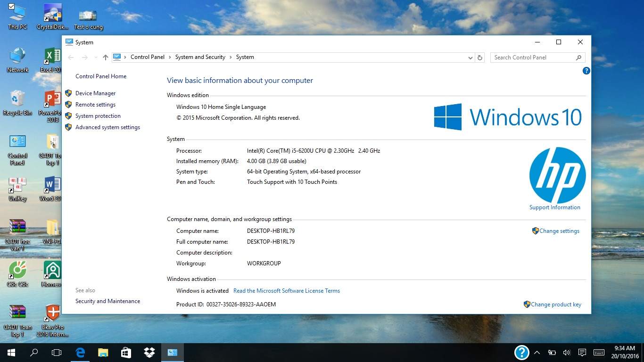Open the volume control in tray

click(x=566, y=352)
